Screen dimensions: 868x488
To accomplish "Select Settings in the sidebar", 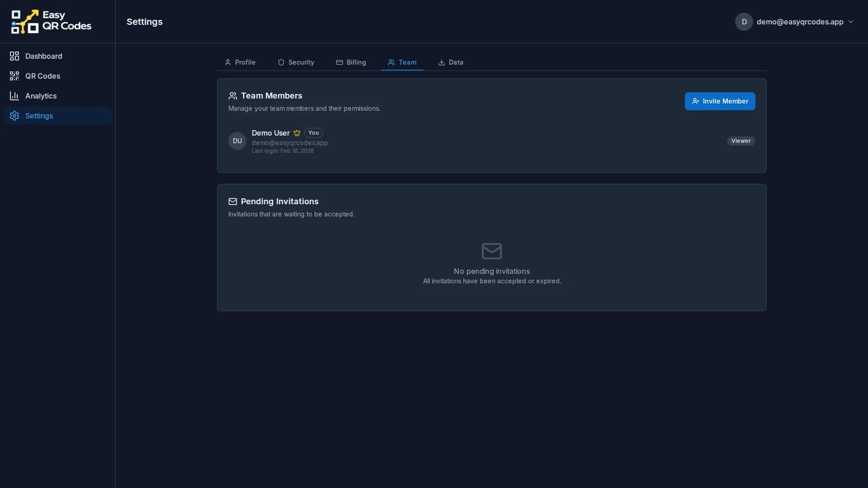I will tap(57, 116).
